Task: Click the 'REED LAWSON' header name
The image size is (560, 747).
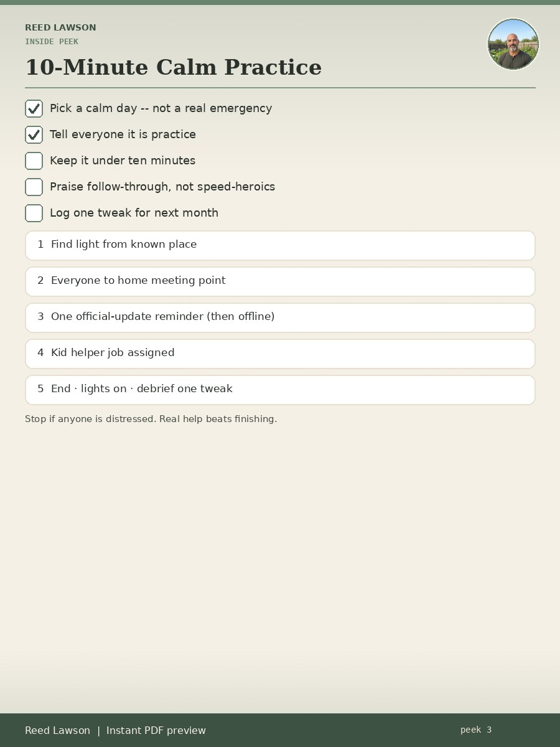Action: 60,27
